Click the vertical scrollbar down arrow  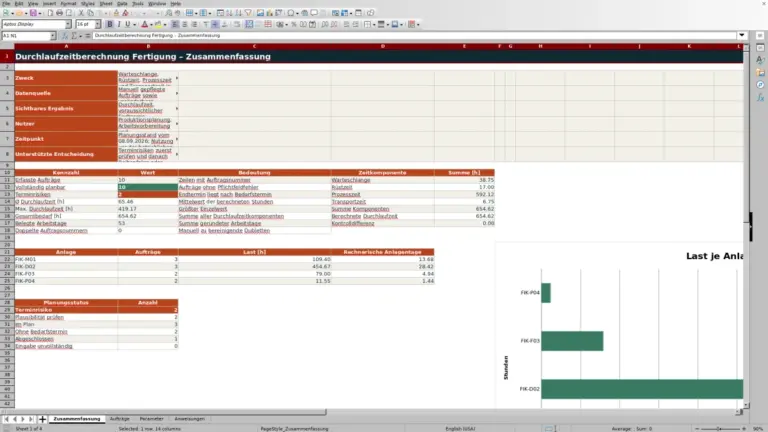point(746,406)
